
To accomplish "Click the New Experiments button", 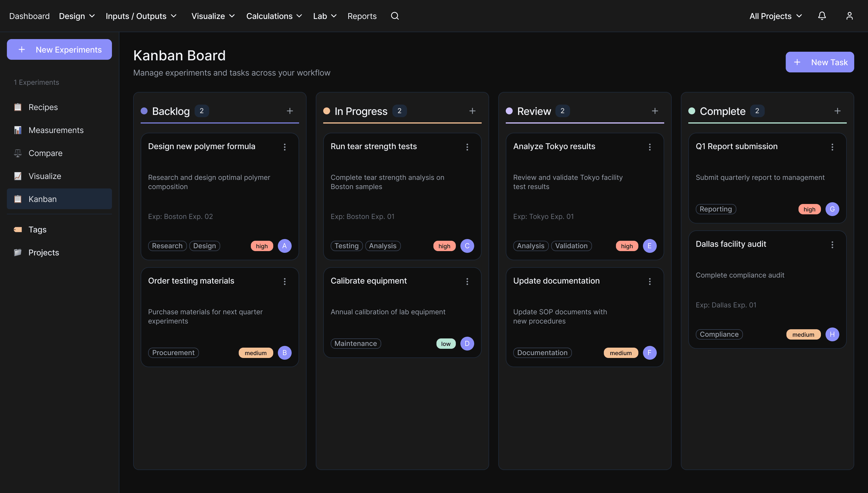I will 59,49.
